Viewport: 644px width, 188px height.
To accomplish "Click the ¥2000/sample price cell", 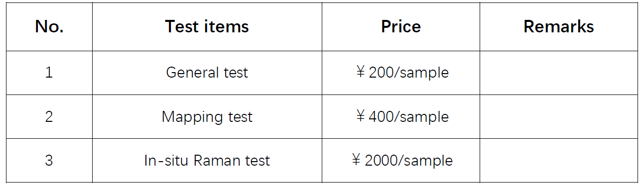I will pos(401,160).
